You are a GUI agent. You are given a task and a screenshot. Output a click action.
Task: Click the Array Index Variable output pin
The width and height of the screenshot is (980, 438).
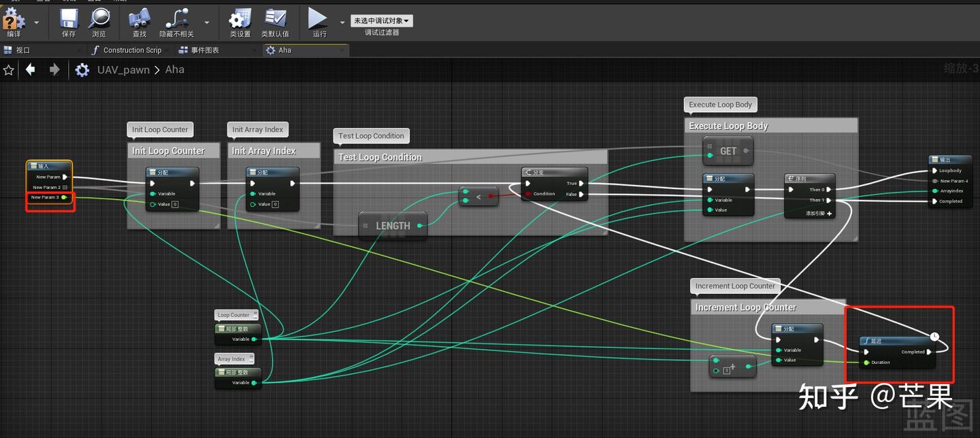[x=254, y=383]
